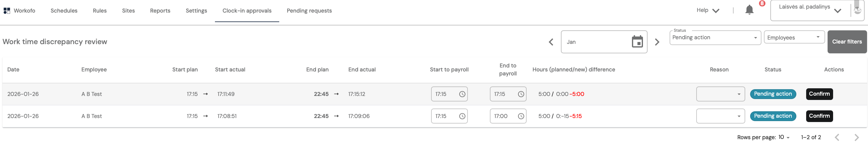Open the notifications bell
The height and width of the screenshot is (145, 868).
[749, 10]
